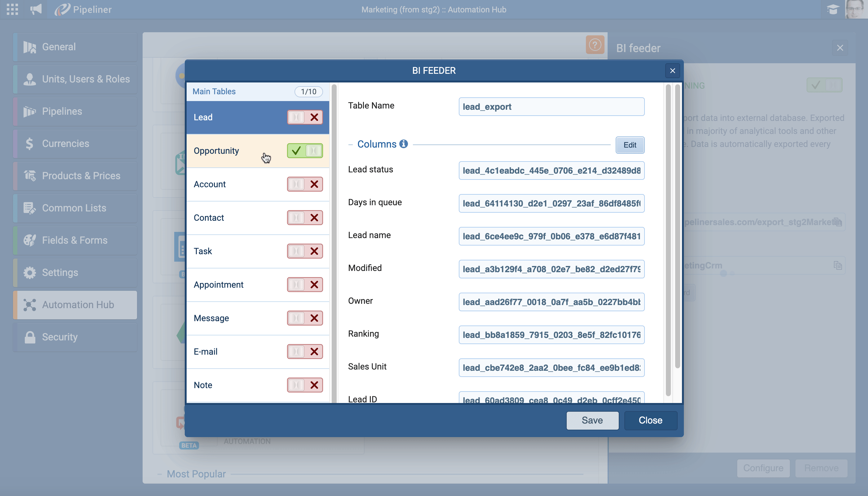
Task: Click the column list scrollbar
Action: point(668,238)
